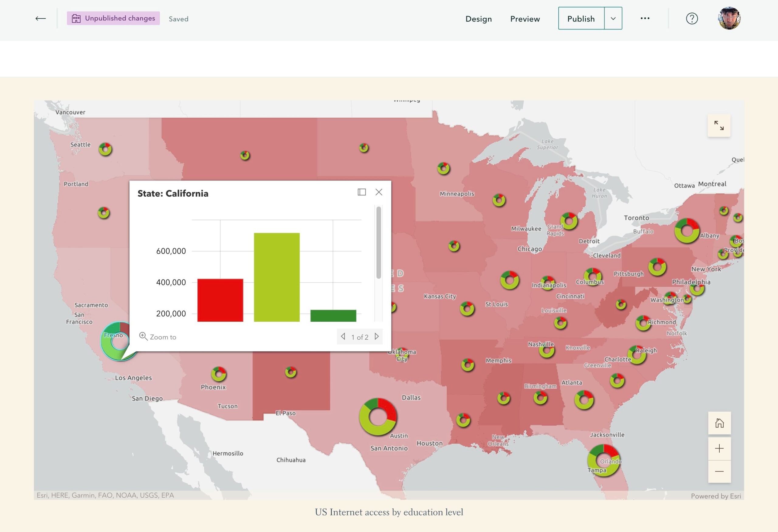Open the Publish dropdown chevron
The image size is (778, 532).
pos(613,19)
